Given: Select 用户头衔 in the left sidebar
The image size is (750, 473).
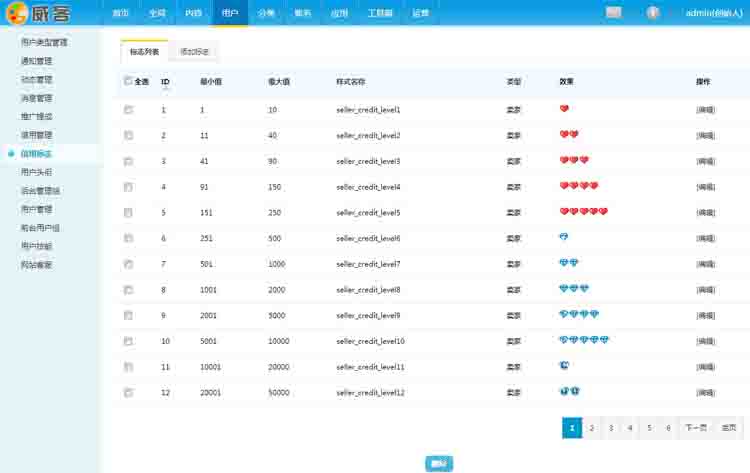Looking at the screenshot, I should pyautogui.click(x=37, y=172).
